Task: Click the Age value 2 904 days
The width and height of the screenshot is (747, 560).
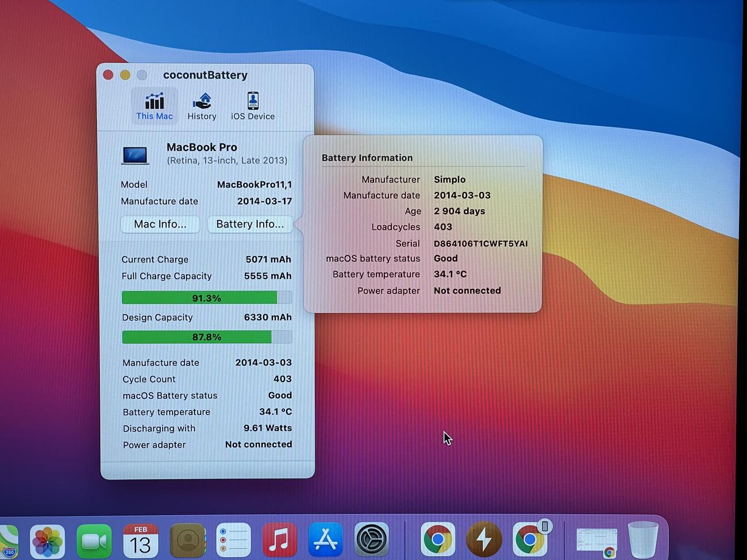Action: [x=460, y=211]
